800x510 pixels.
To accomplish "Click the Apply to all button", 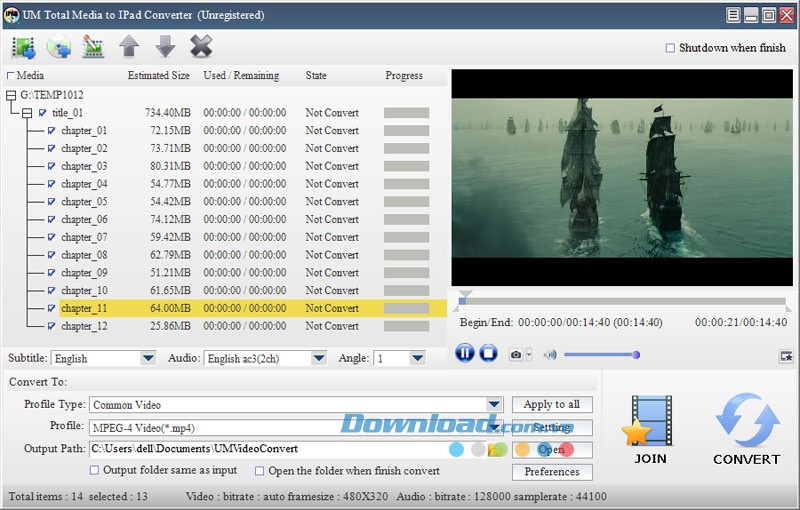I will [x=552, y=404].
